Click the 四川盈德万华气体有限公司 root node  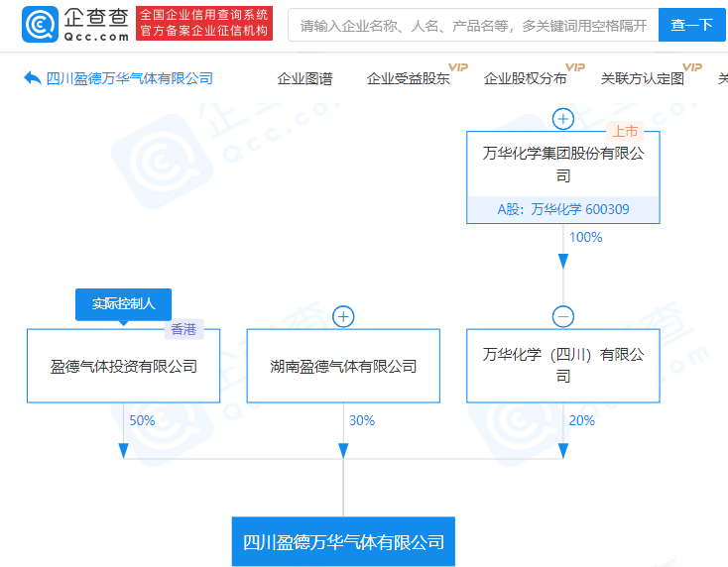click(343, 542)
